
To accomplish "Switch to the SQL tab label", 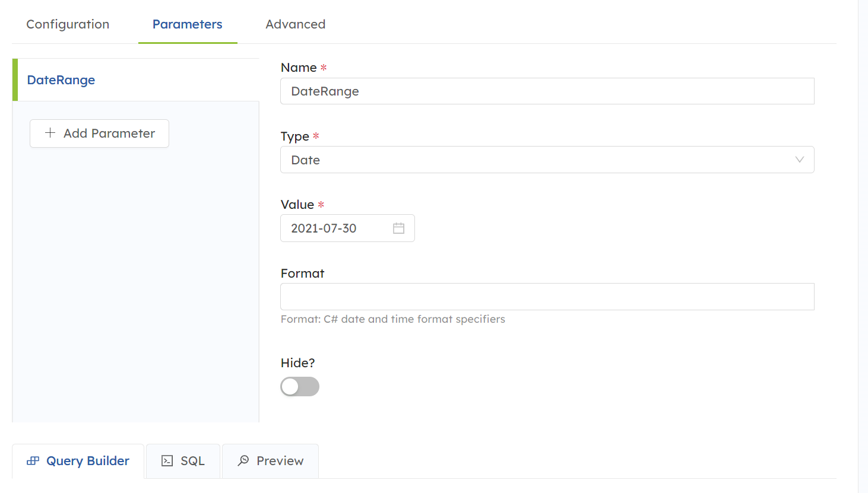I will pos(192,461).
